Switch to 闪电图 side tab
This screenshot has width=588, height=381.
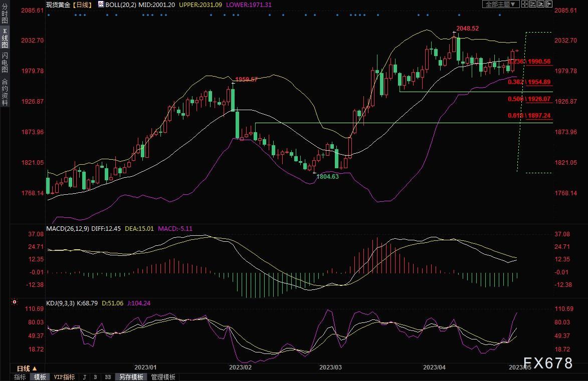tap(5, 62)
